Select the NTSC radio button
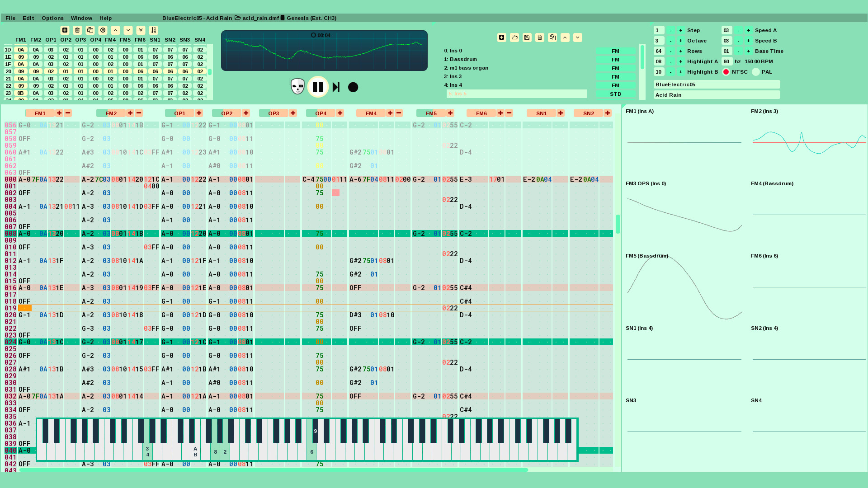The width and height of the screenshot is (868, 488). point(726,71)
